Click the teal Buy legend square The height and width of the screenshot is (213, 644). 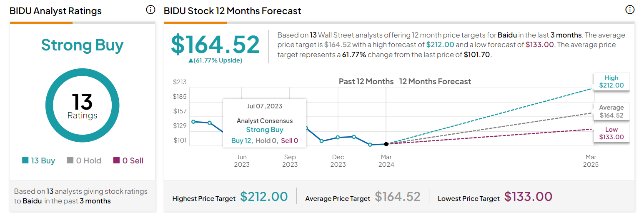point(25,160)
